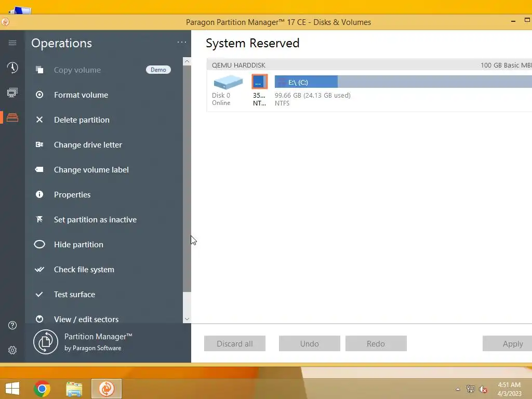The image size is (532, 399).
Task: Click the Demo badge on Copy volume
Action: click(x=158, y=70)
